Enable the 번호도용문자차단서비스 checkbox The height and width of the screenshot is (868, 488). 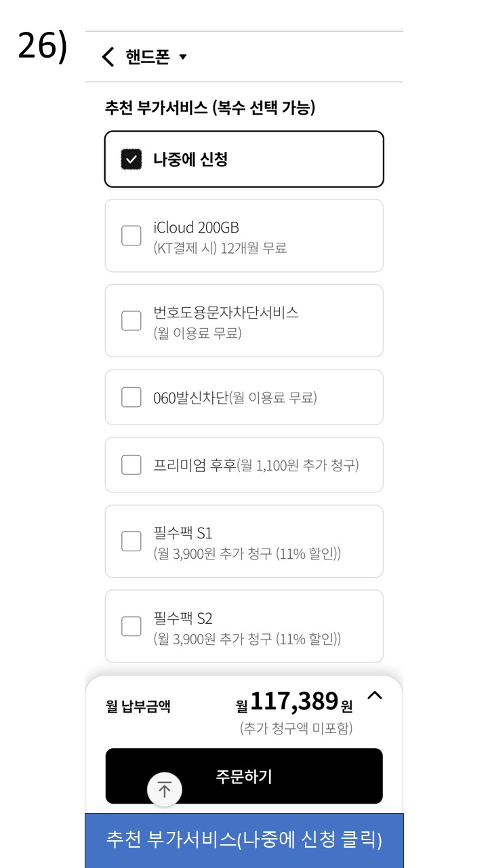[131, 321]
